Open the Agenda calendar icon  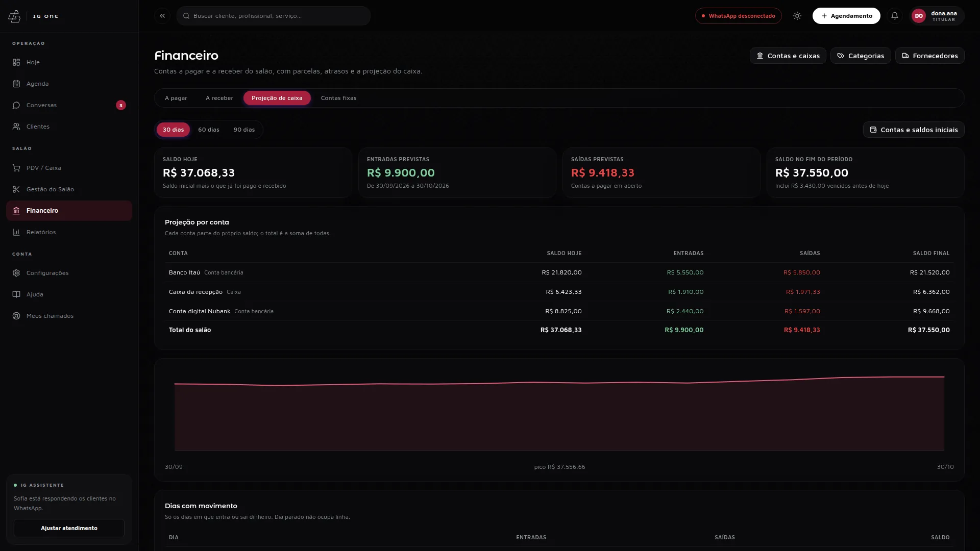[x=16, y=84]
